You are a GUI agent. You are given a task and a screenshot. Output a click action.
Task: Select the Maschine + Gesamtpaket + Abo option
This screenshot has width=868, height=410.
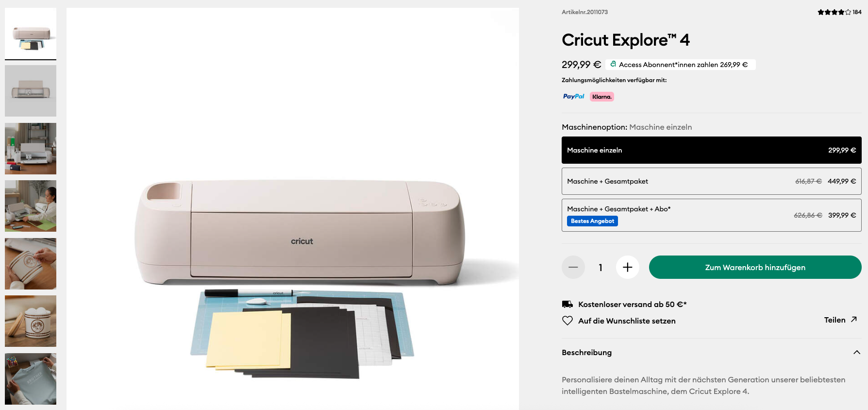coord(711,215)
